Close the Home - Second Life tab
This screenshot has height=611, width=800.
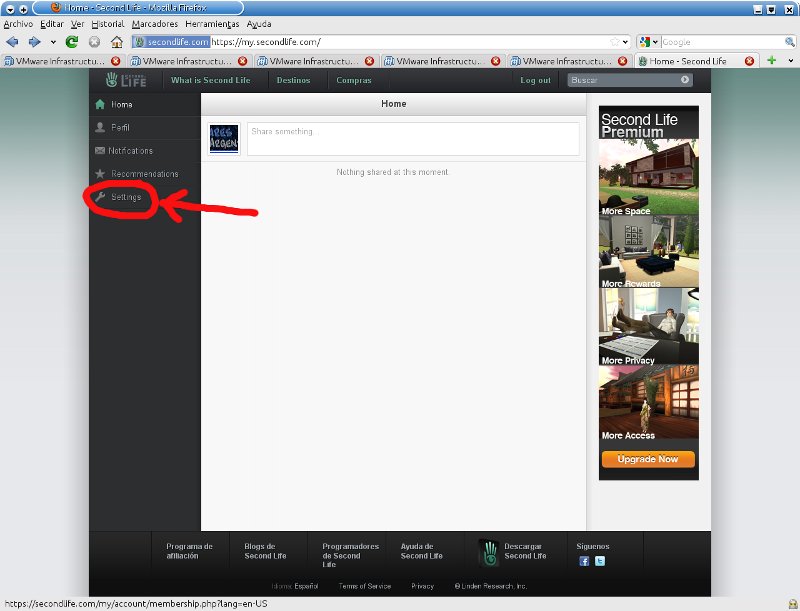(749, 61)
